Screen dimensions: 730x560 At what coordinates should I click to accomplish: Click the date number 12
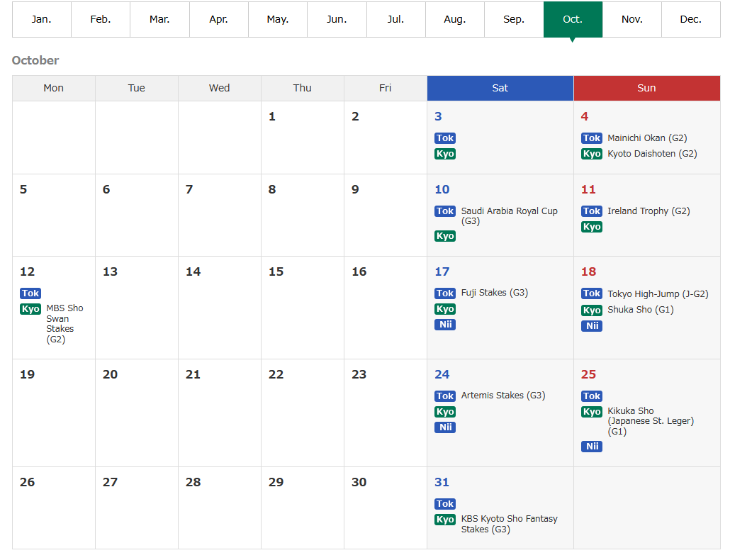click(x=28, y=271)
